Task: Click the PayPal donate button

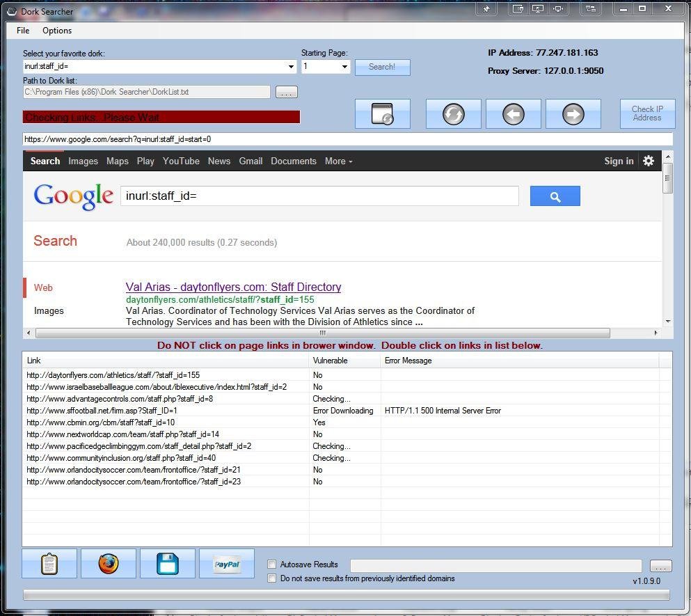Action: tap(227, 563)
